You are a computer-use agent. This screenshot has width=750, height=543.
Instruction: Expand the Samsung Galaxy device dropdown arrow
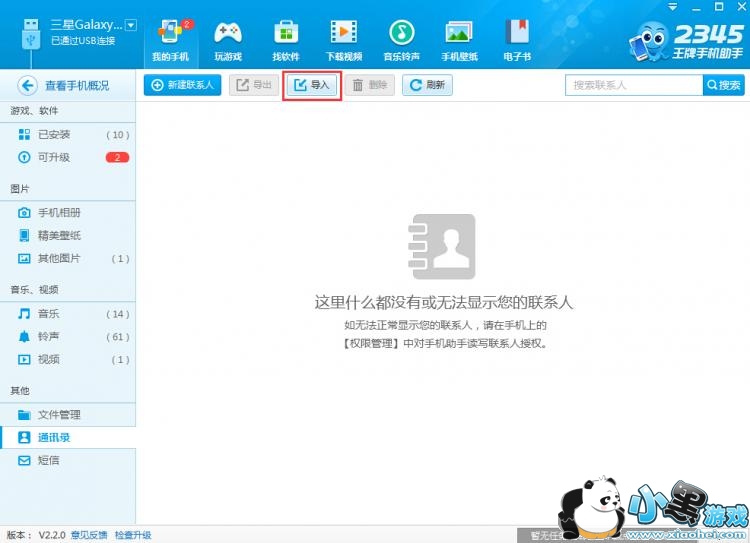[x=130, y=24]
